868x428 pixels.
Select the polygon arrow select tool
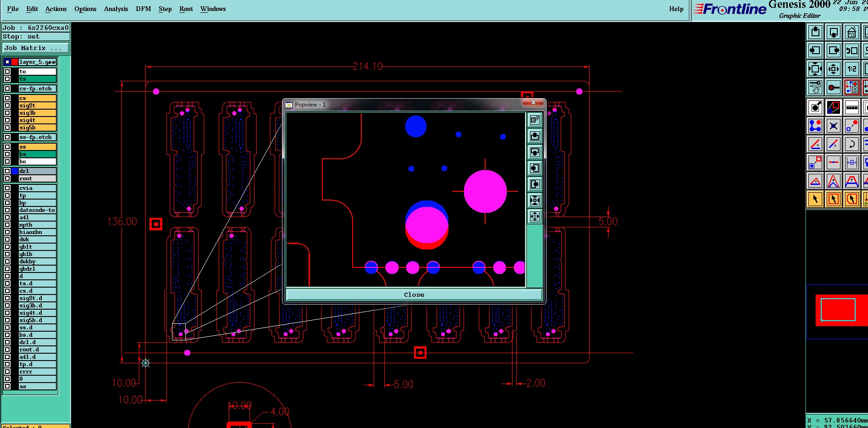(x=852, y=199)
